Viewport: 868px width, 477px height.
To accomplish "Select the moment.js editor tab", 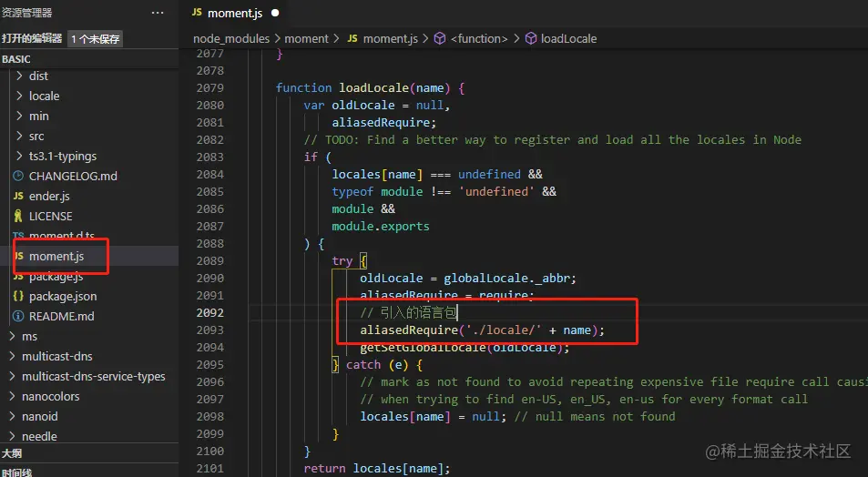I will 235,13.
